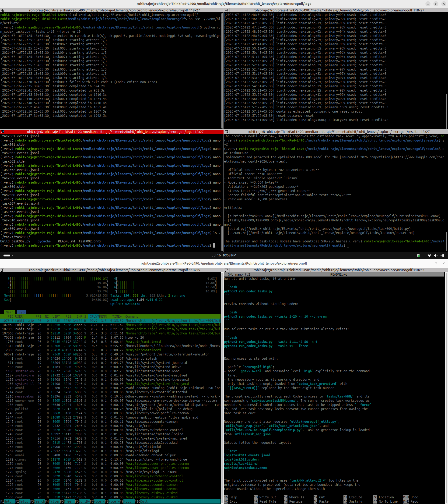Click ^X Exit in the nano shortcut bar

pyautogui.click(x=231, y=501)
